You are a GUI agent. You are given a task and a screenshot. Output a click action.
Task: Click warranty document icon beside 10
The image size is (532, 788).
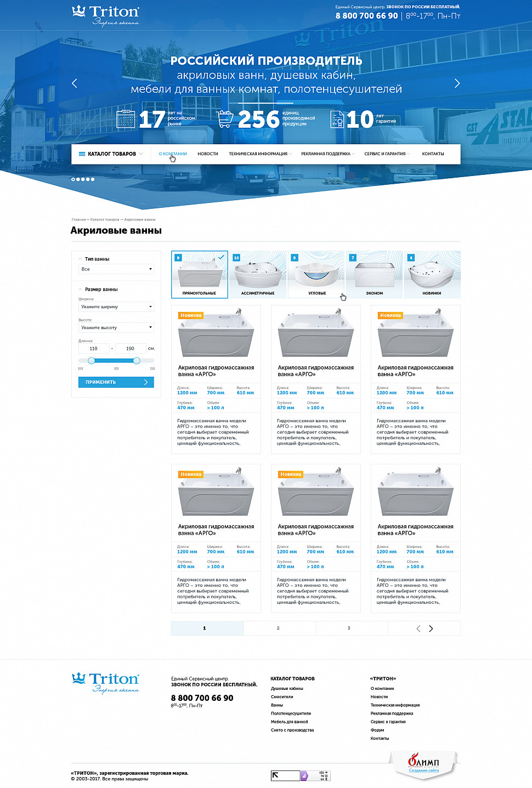click(x=337, y=119)
